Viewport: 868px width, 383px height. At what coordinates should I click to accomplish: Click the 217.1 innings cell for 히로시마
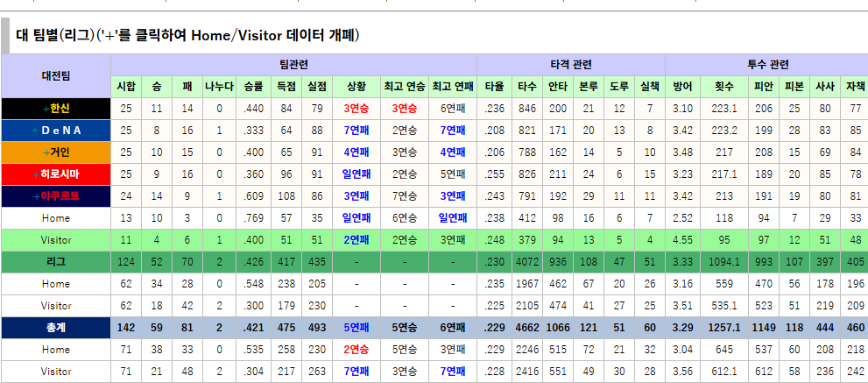tap(724, 174)
